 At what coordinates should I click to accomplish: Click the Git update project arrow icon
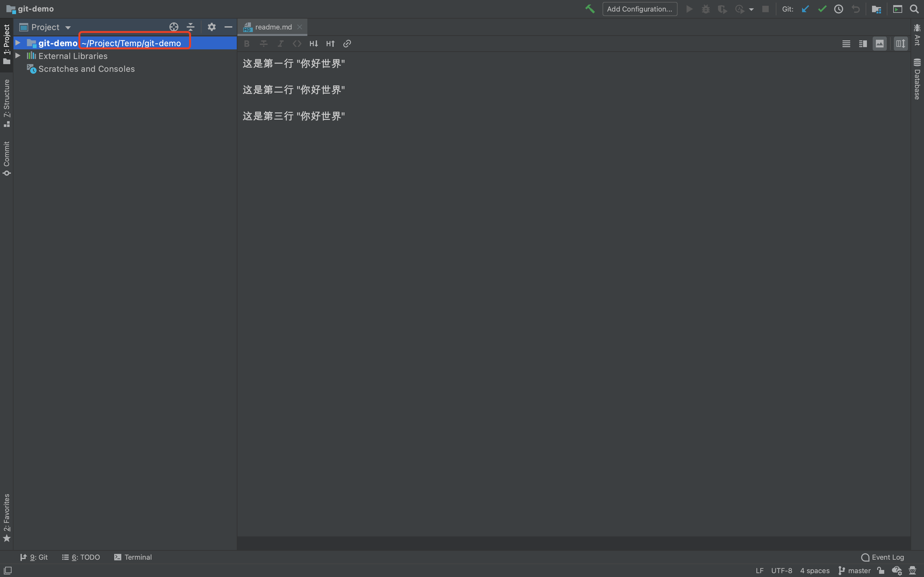805,9
